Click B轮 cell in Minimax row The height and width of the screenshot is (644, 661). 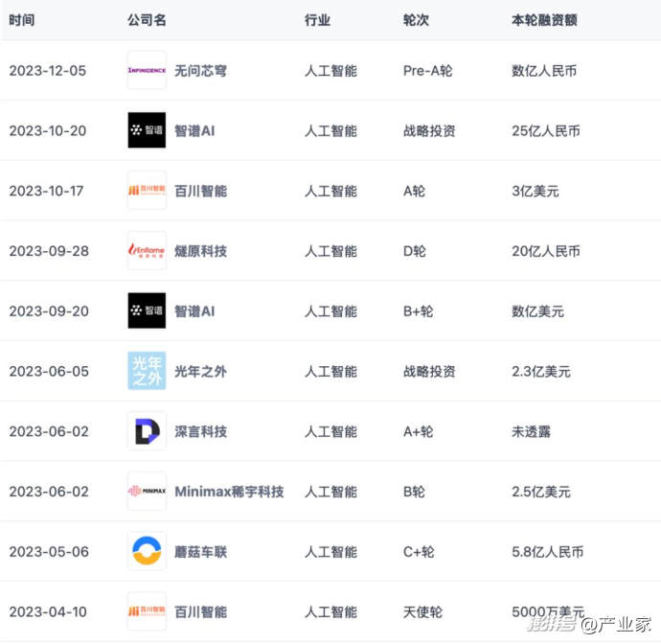pos(414,492)
